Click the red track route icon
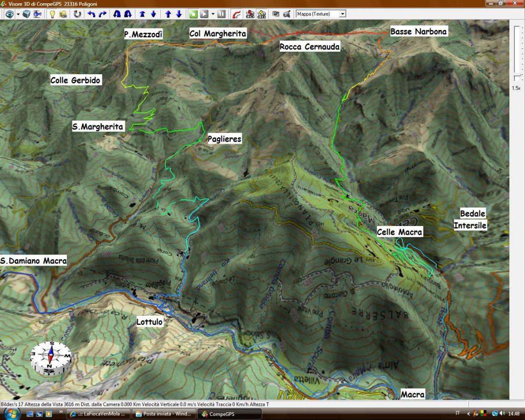This screenshot has width=525, height=420. [236, 14]
